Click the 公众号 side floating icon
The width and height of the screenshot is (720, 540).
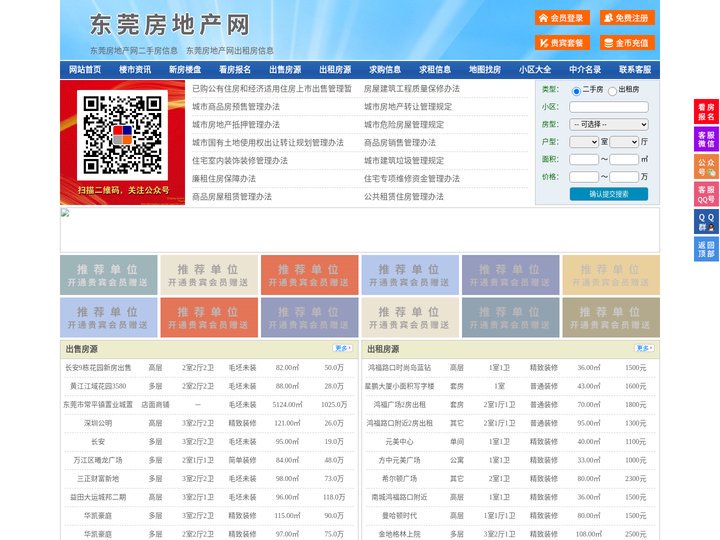pos(706,167)
